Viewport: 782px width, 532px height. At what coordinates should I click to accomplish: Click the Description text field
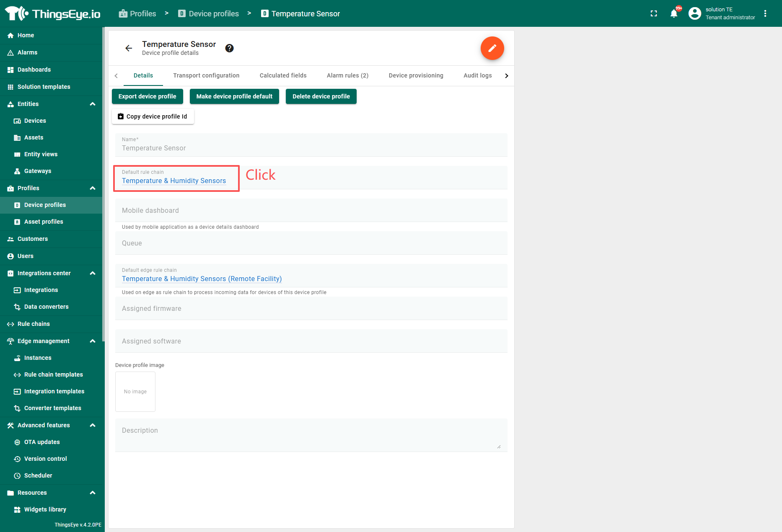click(x=311, y=435)
